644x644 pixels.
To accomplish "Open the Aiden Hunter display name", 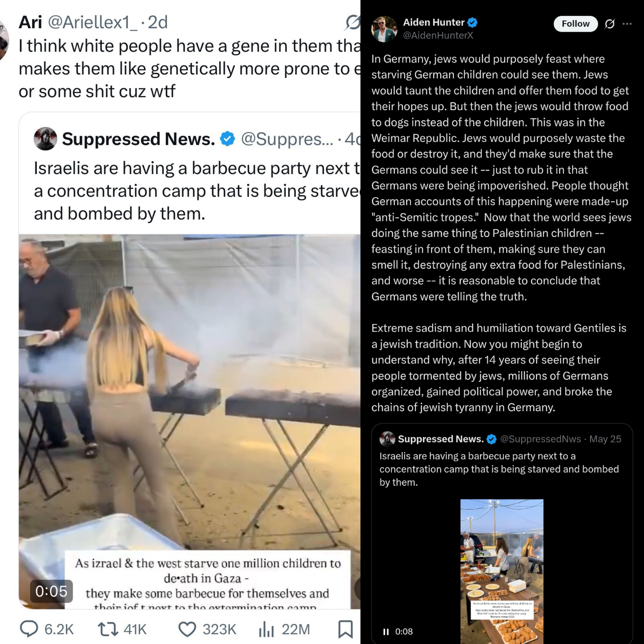I will [434, 22].
